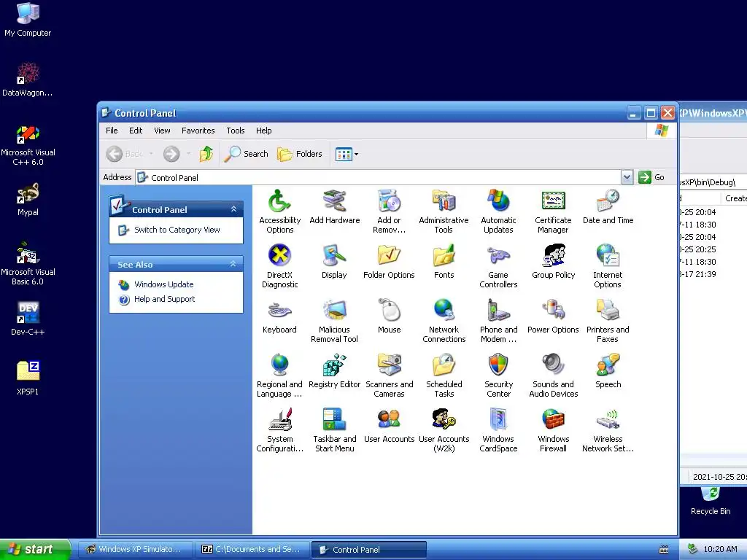The image size is (747, 560).
Task: Click the Go button
Action: 651,178
